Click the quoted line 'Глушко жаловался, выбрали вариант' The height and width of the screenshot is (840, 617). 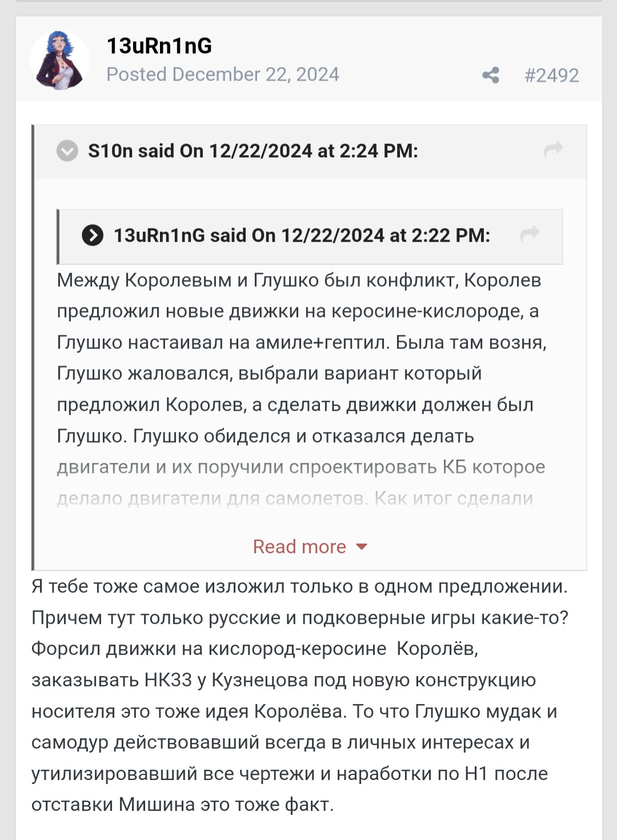(x=269, y=373)
